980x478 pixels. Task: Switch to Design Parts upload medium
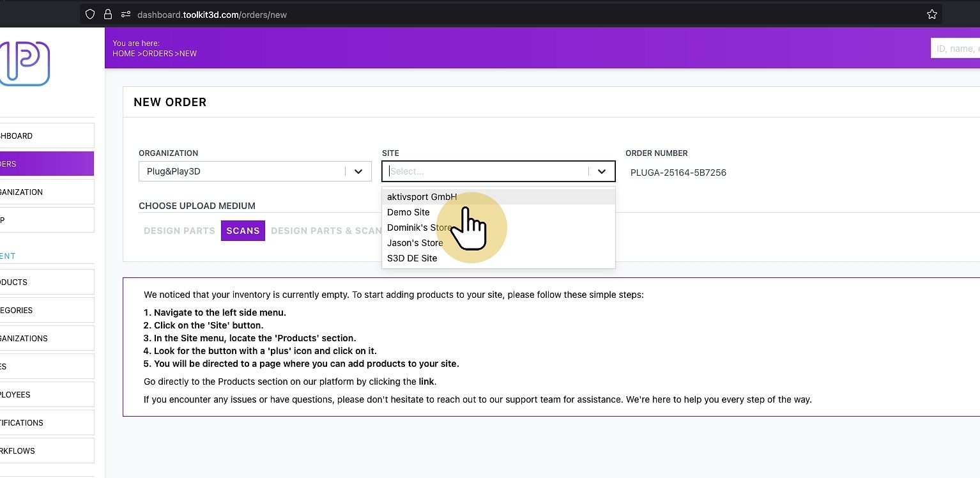pyautogui.click(x=180, y=231)
